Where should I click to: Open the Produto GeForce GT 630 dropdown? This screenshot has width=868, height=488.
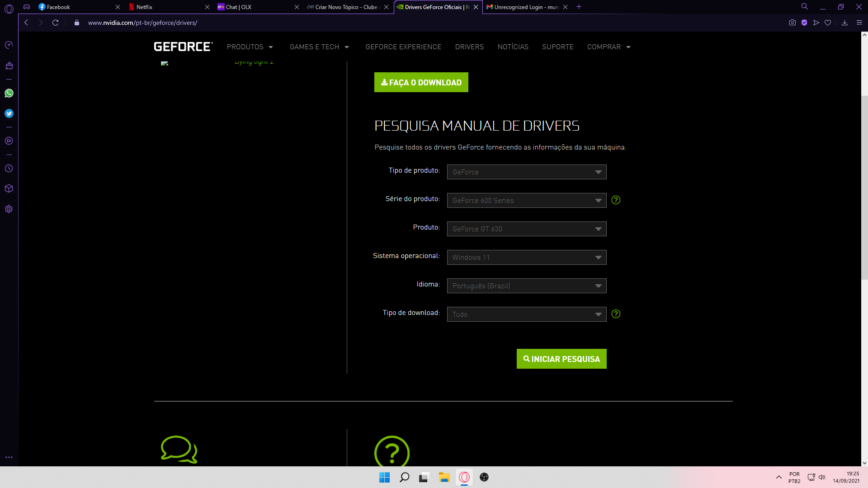[527, 229]
